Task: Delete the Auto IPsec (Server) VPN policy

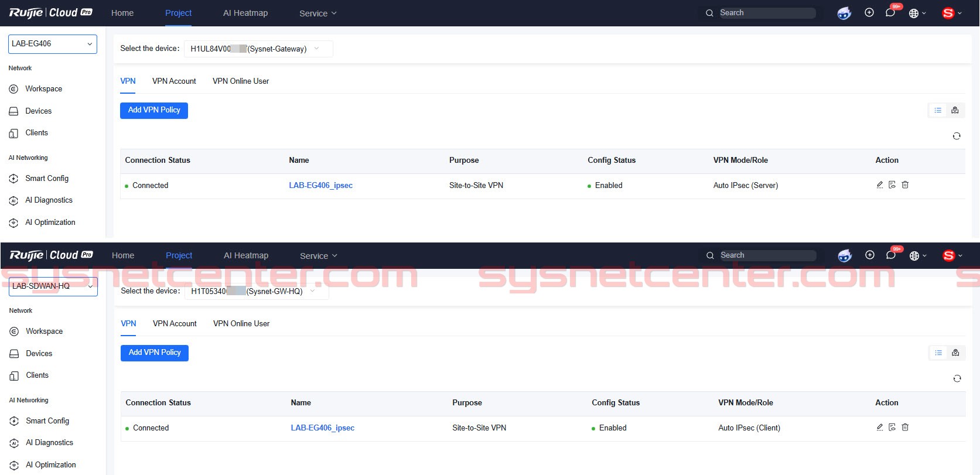Action: (905, 185)
